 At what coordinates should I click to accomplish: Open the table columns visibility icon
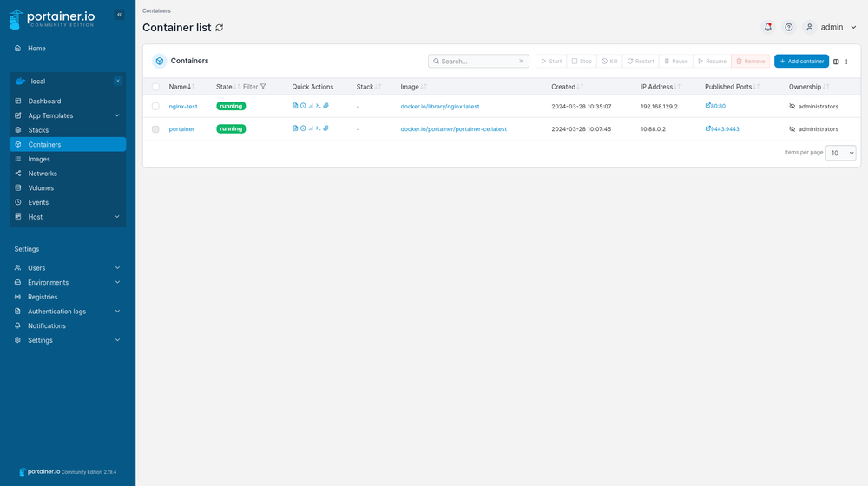(x=836, y=62)
